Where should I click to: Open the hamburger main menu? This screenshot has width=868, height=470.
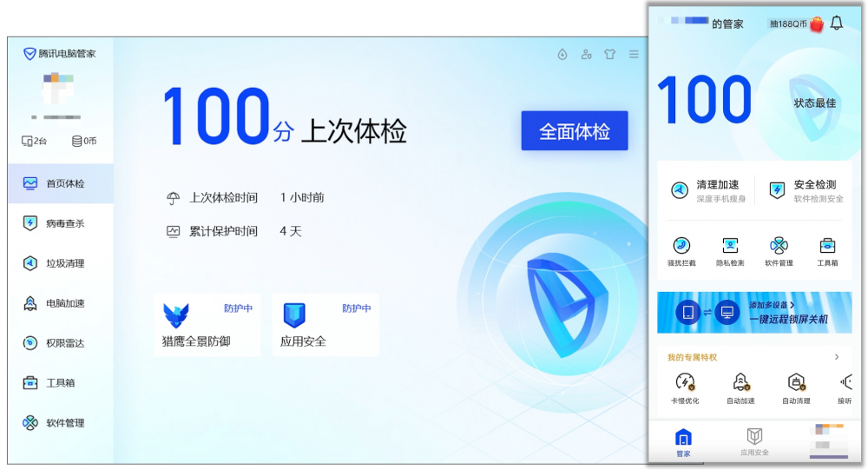point(634,55)
